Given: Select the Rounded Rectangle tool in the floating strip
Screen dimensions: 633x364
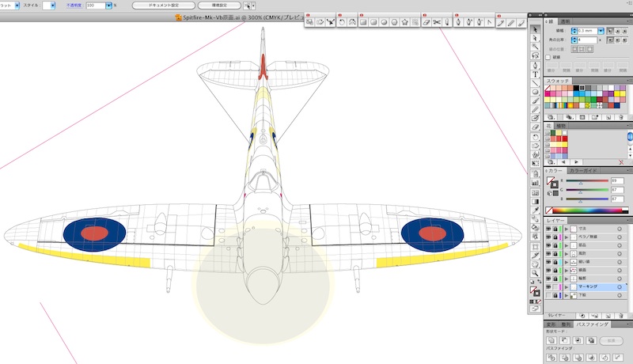Looking at the screenshot, I should coord(373,22).
